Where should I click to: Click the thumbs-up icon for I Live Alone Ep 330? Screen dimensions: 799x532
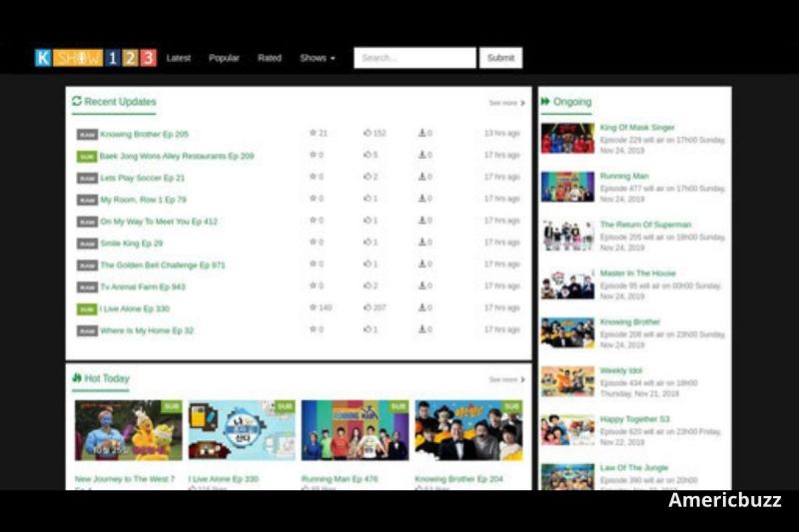click(367, 307)
